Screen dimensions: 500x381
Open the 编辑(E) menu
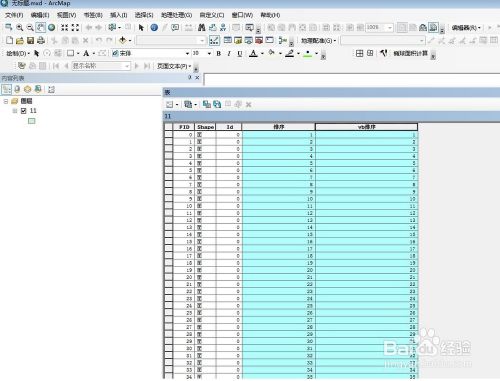click(40, 15)
